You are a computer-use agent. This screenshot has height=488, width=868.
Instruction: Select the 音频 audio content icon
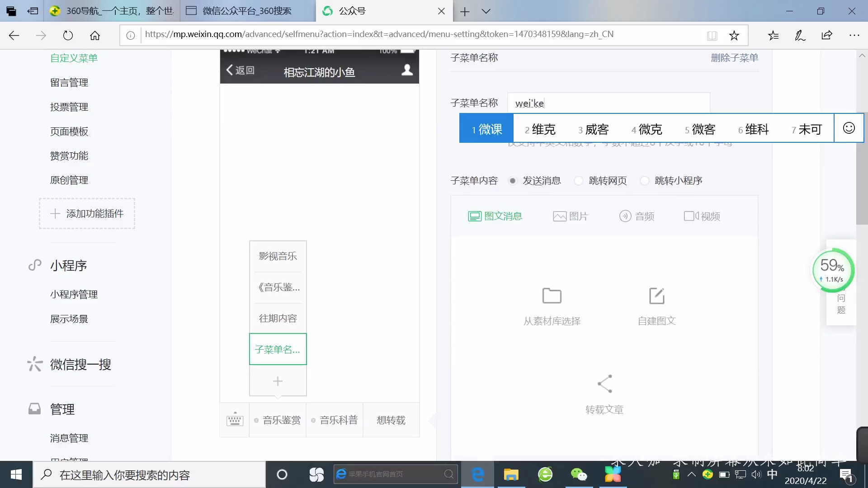(x=625, y=216)
